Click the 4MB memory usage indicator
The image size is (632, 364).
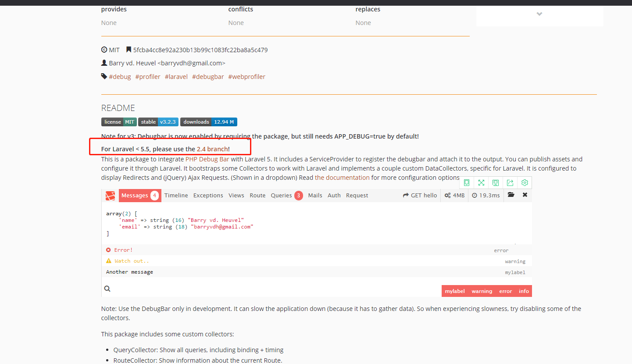click(x=454, y=196)
